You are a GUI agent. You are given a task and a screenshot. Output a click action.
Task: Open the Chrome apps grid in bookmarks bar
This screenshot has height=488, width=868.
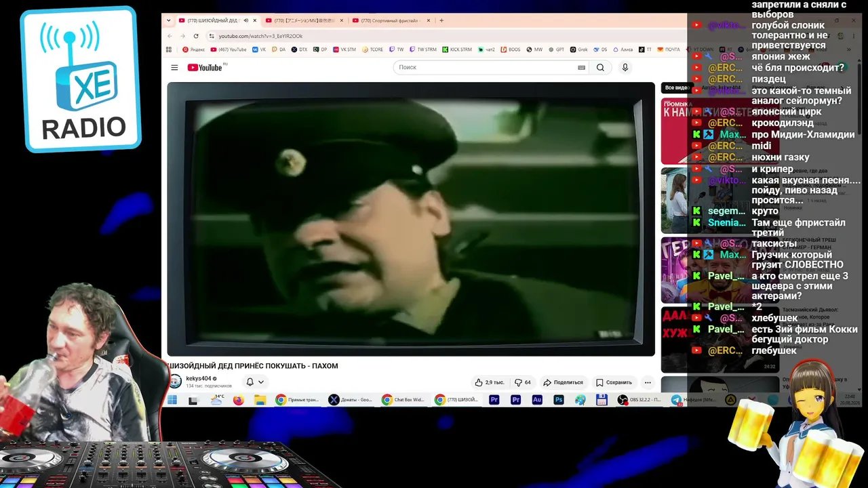(x=170, y=49)
